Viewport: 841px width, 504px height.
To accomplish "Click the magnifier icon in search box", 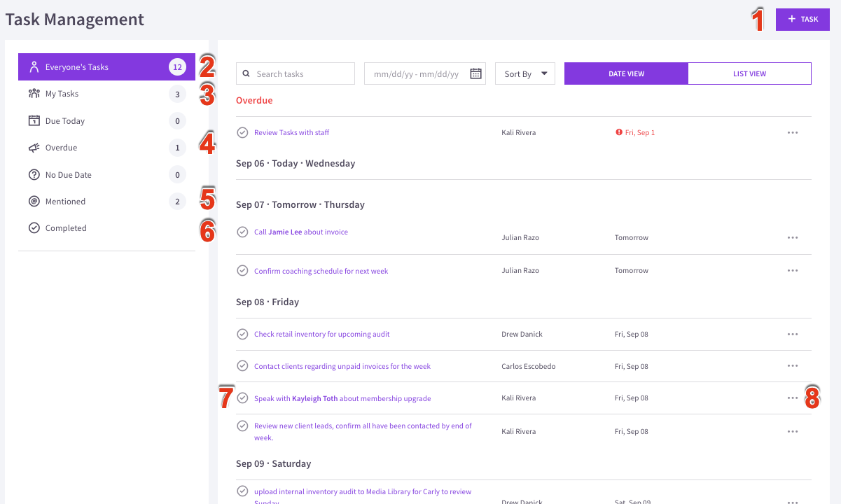I will pos(246,73).
